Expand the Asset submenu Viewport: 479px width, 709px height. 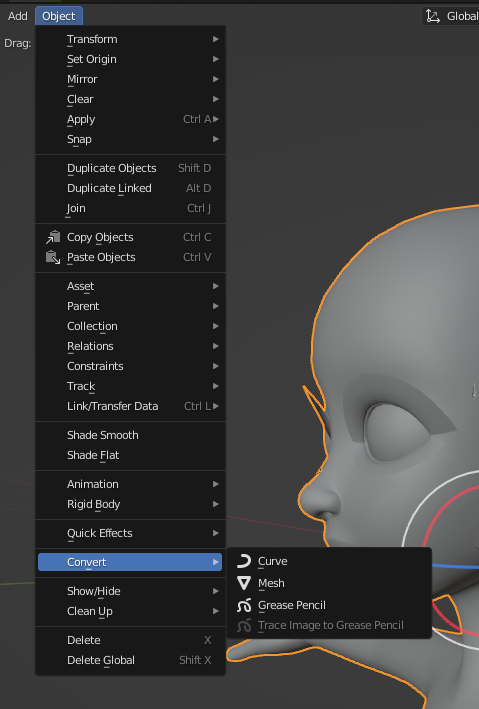130,286
